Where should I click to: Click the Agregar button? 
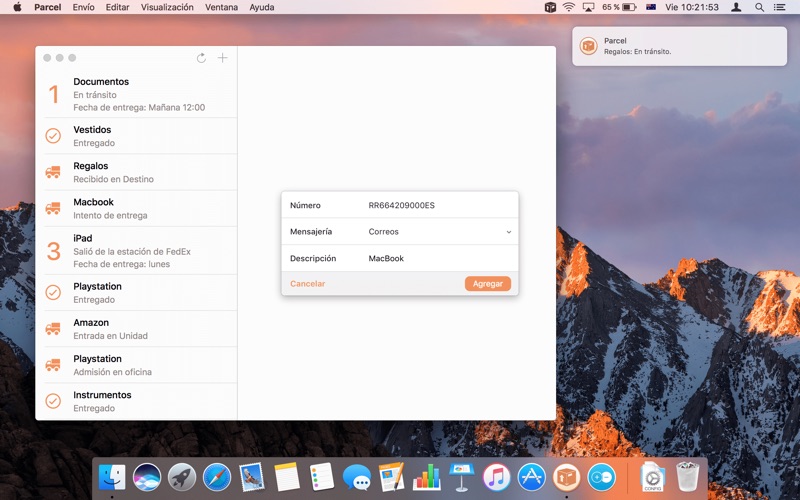tap(488, 284)
